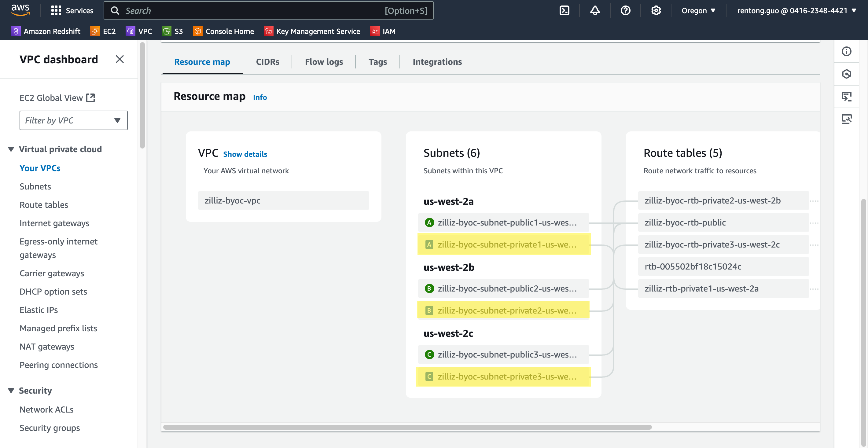Close the VPC dashboard sidebar

pyautogui.click(x=120, y=59)
